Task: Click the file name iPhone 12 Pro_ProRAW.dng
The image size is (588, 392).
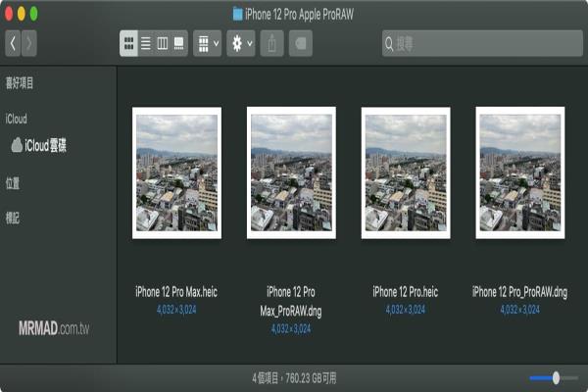Action: pyautogui.click(x=519, y=292)
